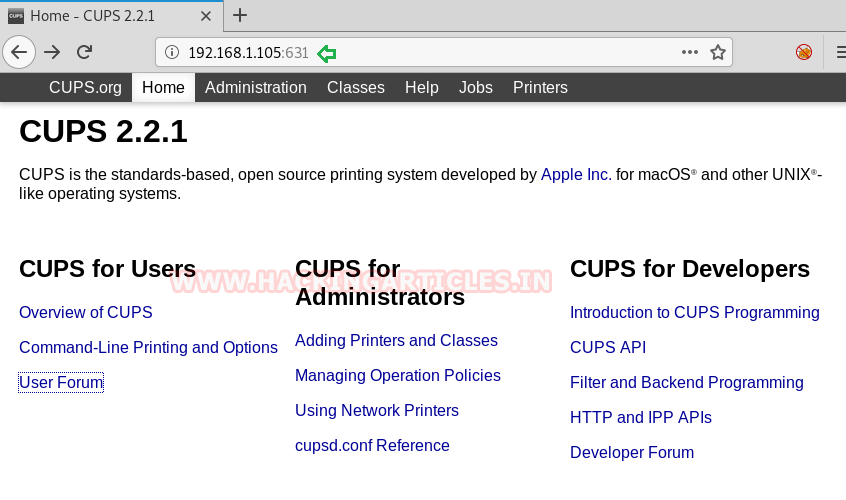Open site information icon in address bar
This screenshot has width=846, height=500.
172,52
